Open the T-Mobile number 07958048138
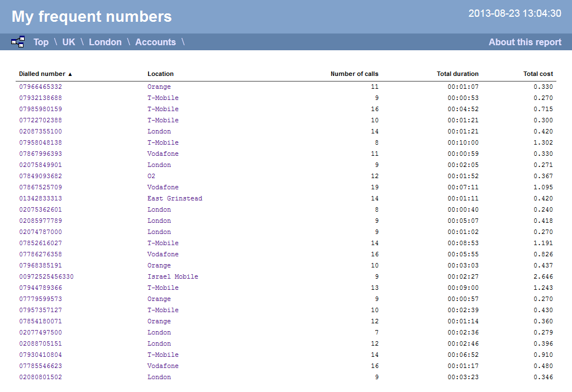Image resolution: width=572 pixels, height=392 pixels. (40, 142)
